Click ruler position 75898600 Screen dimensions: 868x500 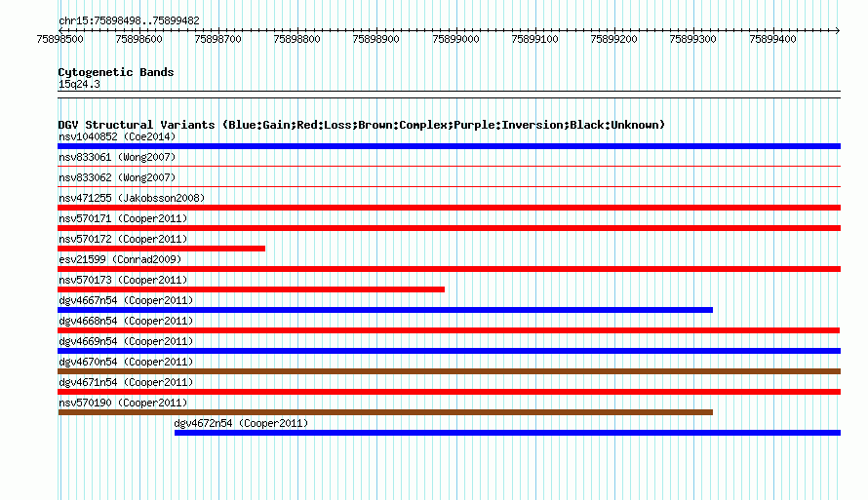[138, 39]
